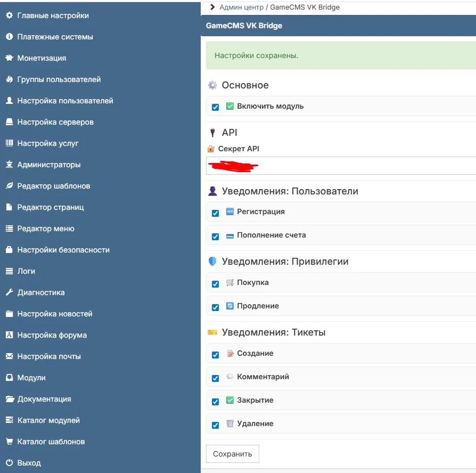Open the Логи page link
476x473 pixels.
click(x=26, y=271)
